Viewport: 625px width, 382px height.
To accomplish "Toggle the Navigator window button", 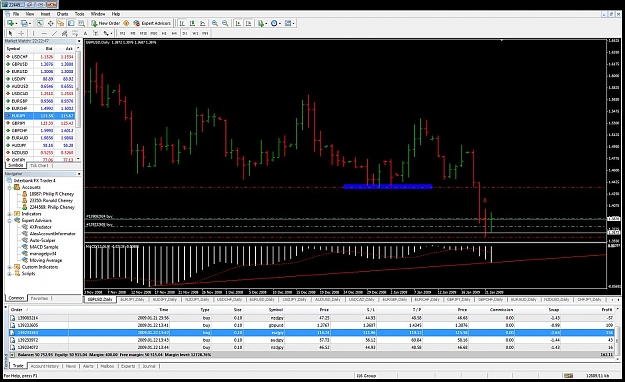I will click(x=61, y=23).
